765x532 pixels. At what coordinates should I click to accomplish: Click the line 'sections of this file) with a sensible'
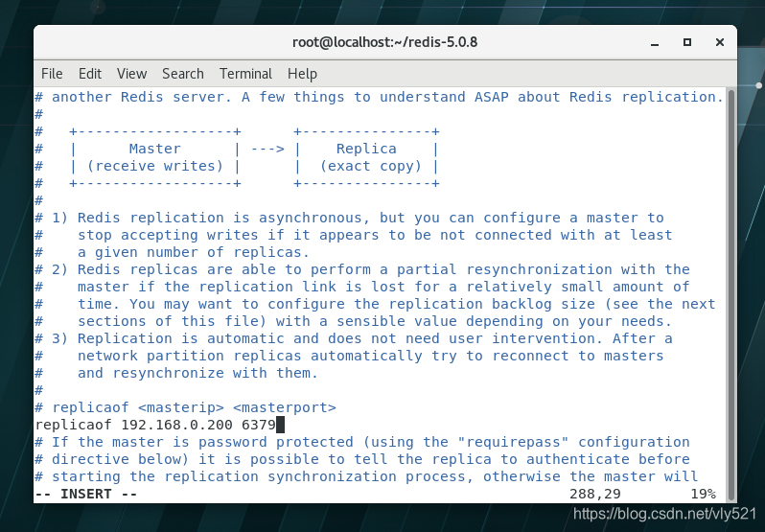coord(375,321)
